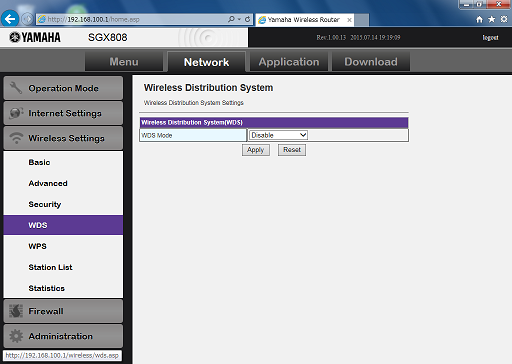
Task: Click the browser back arrow button
Action: (10, 19)
